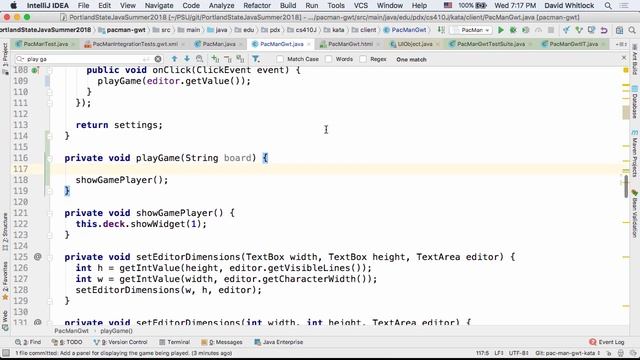Click the Search Everywhere magnifier in IDE toolbar
The width and height of the screenshot is (640, 360).
click(632, 30)
